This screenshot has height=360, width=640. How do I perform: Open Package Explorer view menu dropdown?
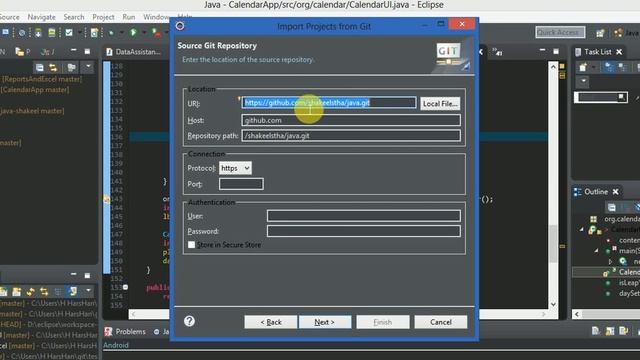pyautogui.click(x=88, y=67)
